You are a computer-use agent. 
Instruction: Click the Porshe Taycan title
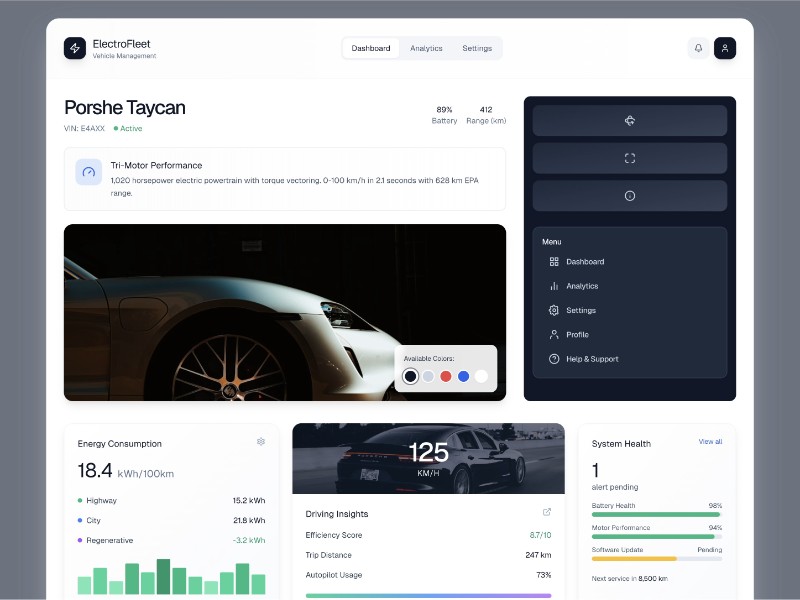(124, 108)
